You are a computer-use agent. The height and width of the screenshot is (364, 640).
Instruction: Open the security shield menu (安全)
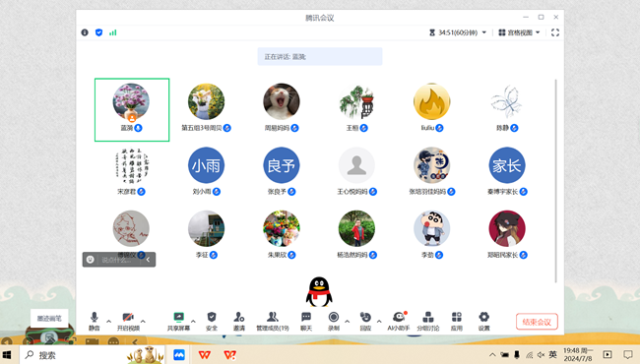pyautogui.click(x=212, y=321)
